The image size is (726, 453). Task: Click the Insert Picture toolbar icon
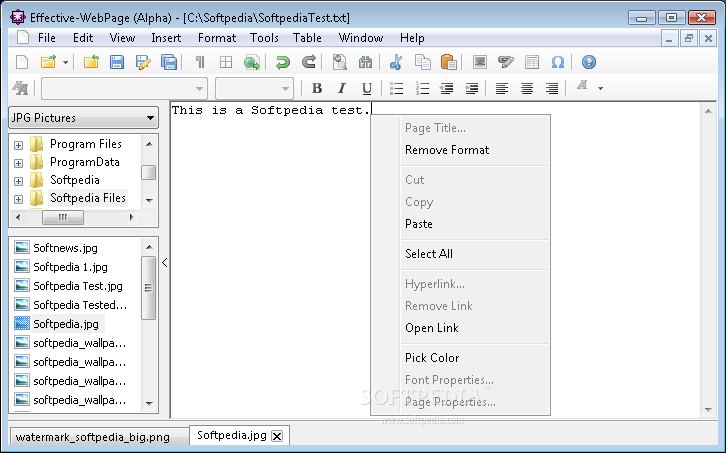[480, 62]
